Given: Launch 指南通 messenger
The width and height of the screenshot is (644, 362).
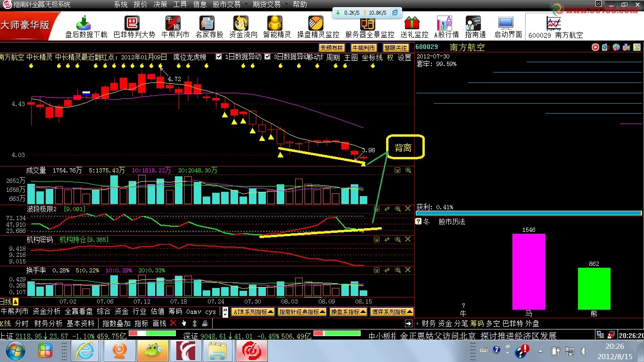Looking at the screenshot, I should click(475, 27).
